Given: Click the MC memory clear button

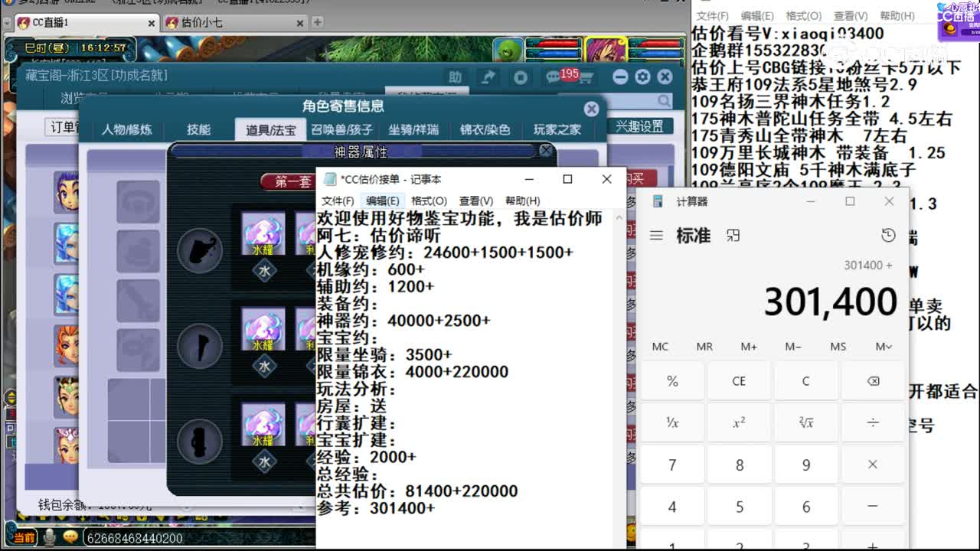Looking at the screenshot, I should click(660, 347).
